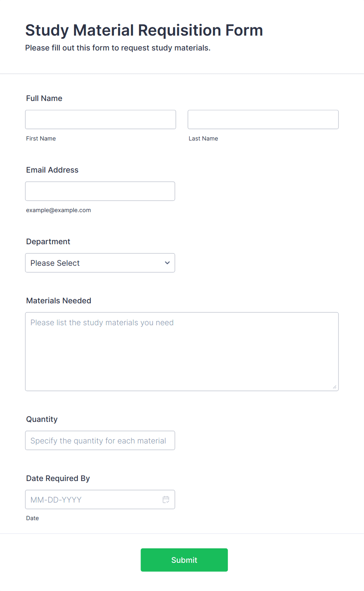
Task: Click the textarea resize handle corner
Action: tap(335, 387)
